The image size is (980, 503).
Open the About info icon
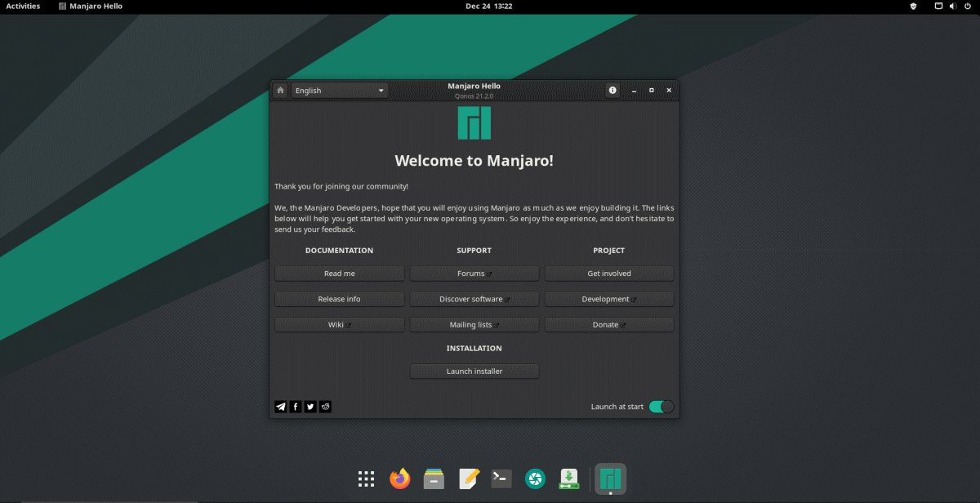612,91
